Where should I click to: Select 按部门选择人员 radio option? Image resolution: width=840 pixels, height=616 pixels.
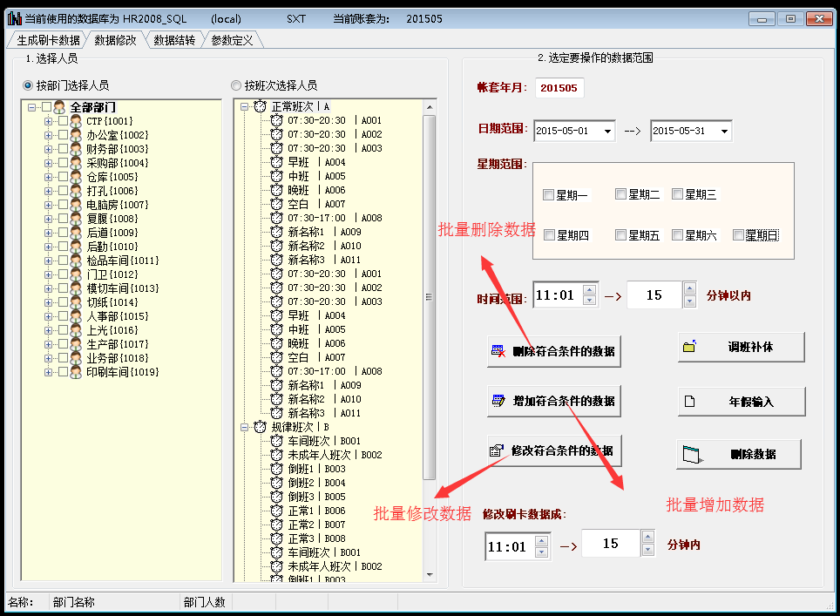coord(27,85)
